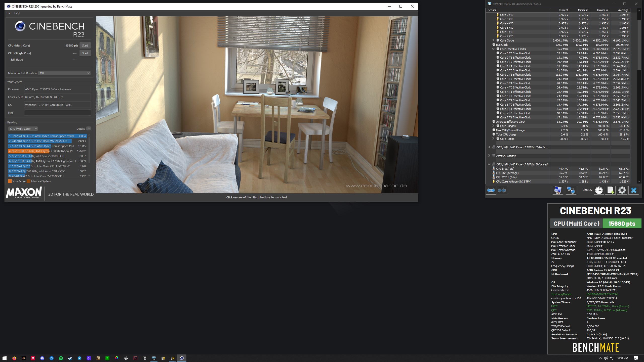Open Minimum Test Duration dropdown

(64, 73)
